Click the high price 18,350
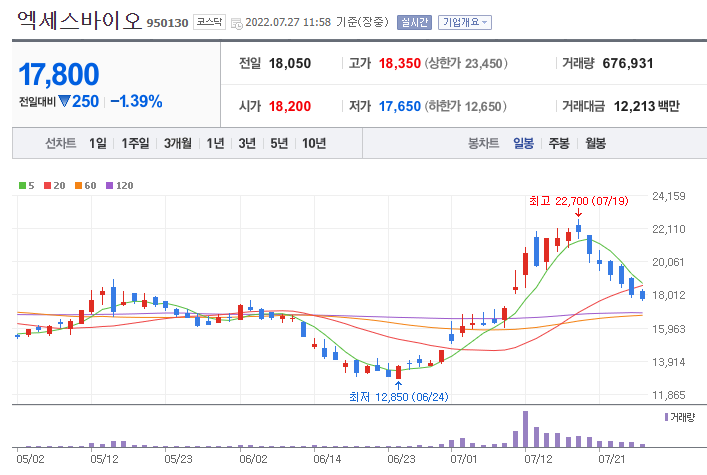Image resolution: width=707 pixels, height=475 pixels. coord(399,64)
